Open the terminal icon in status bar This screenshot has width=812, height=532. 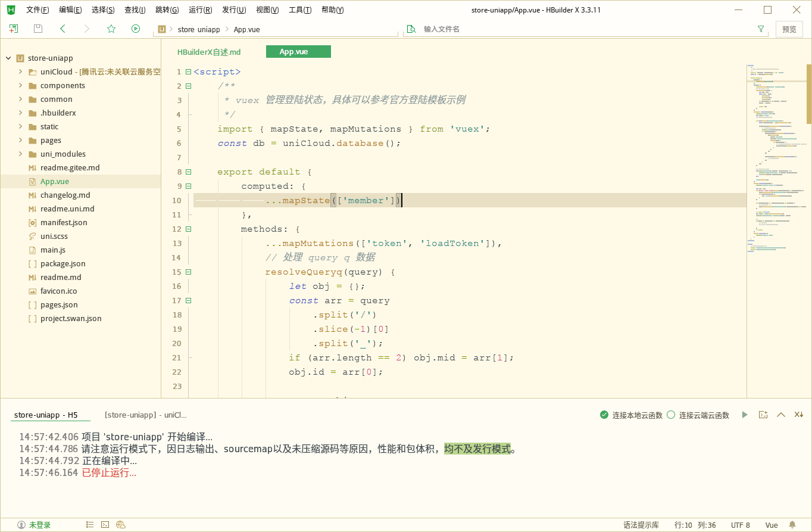(x=105, y=525)
